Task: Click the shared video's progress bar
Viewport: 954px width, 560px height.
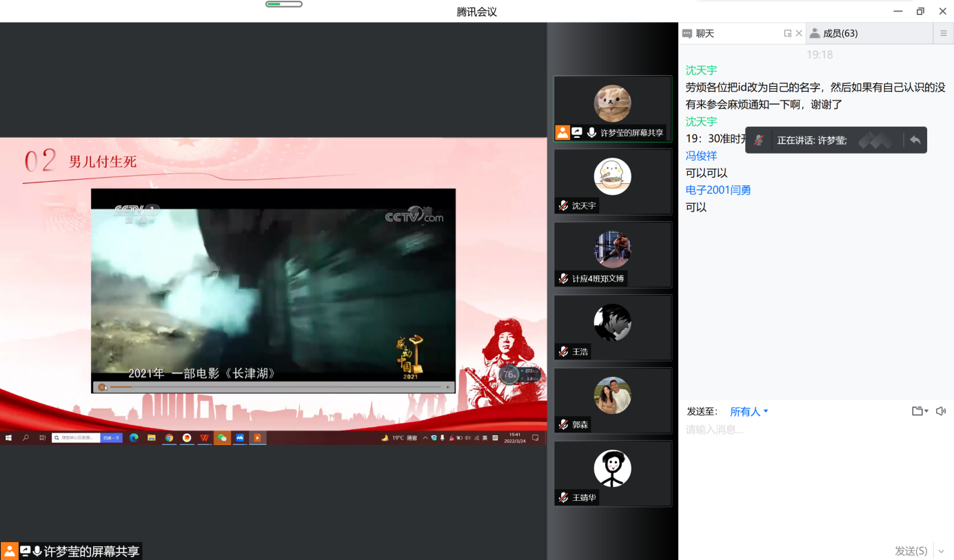Action: pos(273,387)
